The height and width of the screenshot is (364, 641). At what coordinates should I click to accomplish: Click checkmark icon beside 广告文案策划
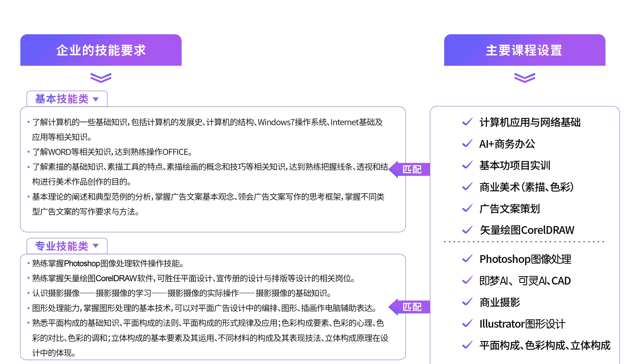[x=467, y=209]
